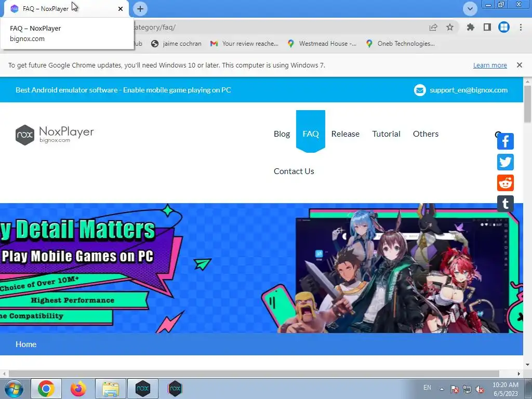Screen dimensions: 532x399
Task: Open Your review reache... Gmail bookmark
Action: pyautogui.click(x=244, y=44)
